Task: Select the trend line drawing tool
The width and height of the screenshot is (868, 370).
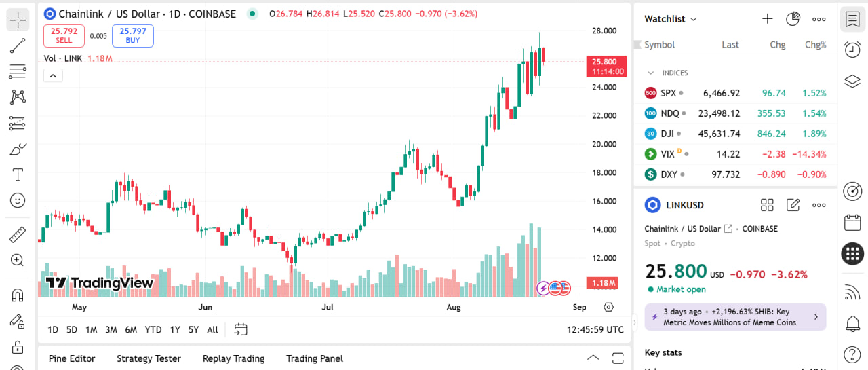Action: point(18,46)
